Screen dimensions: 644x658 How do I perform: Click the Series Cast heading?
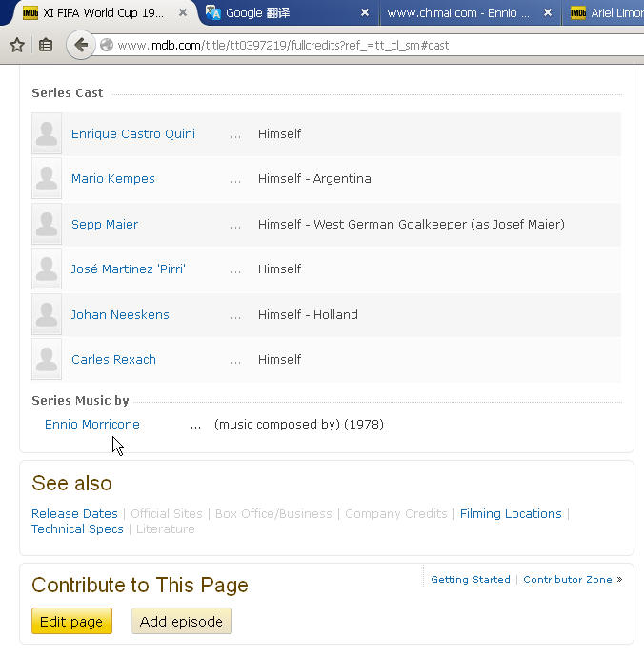click(x=68, y=92)
